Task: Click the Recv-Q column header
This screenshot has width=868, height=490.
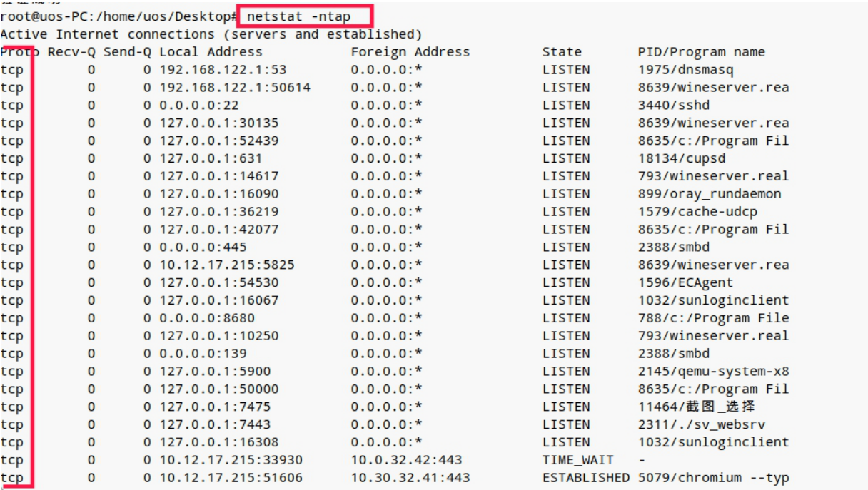Action: [x=71, y=52]
